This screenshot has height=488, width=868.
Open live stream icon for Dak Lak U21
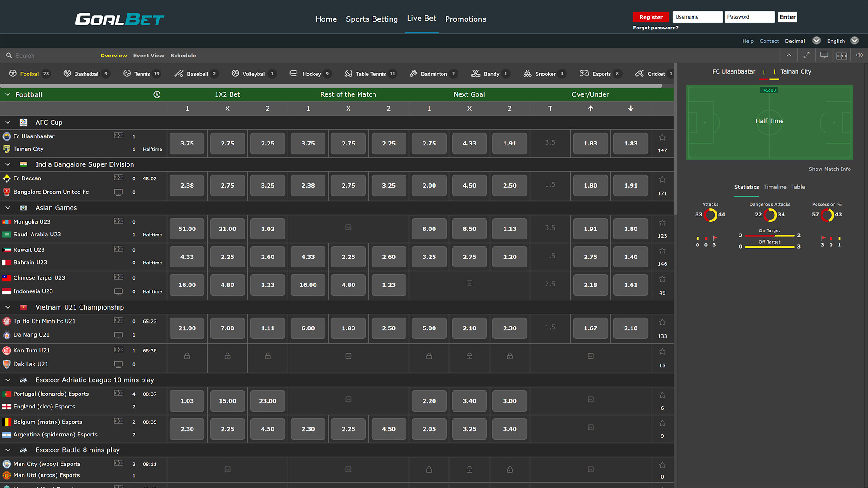pos(118,364)
